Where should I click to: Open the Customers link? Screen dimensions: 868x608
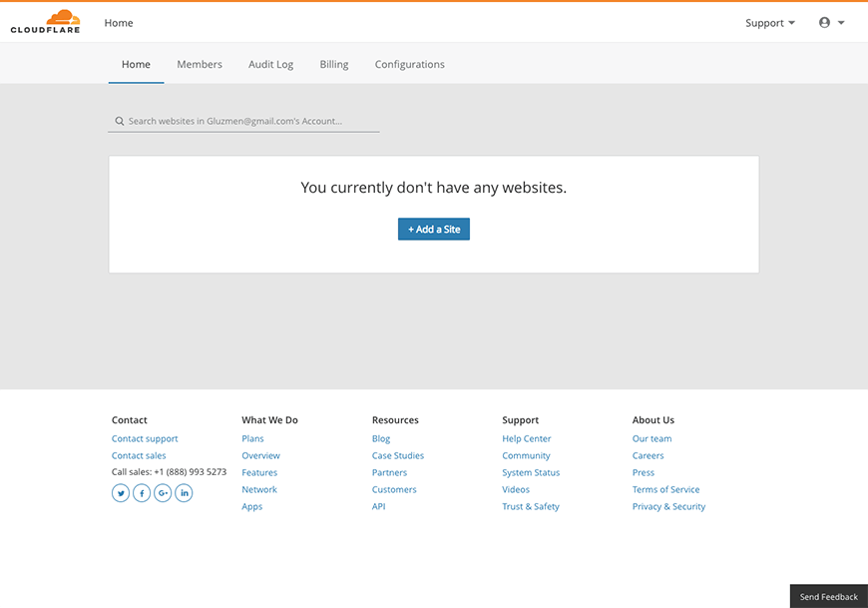pos(394,489)
